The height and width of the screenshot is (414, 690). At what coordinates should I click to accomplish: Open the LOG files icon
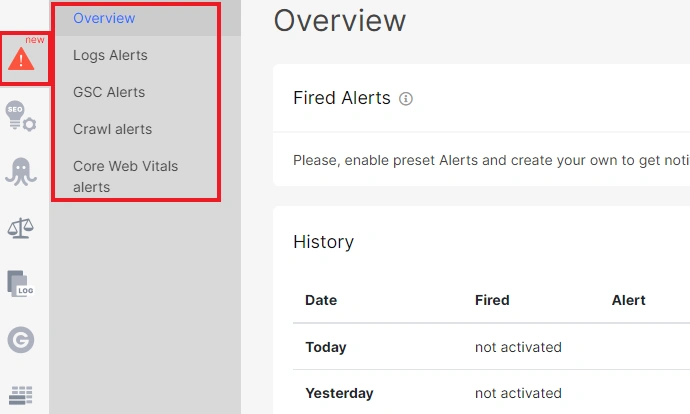[21, 284]
